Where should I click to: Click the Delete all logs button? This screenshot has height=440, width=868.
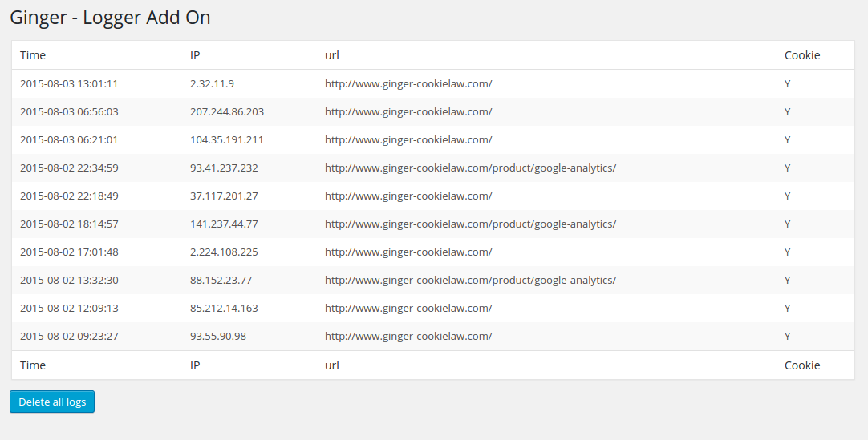[x=52, y=402]
